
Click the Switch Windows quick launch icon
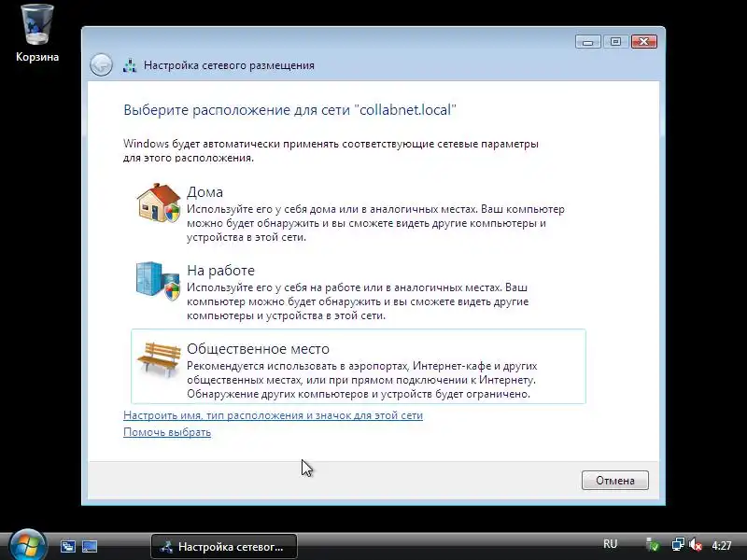click(68, 546)
